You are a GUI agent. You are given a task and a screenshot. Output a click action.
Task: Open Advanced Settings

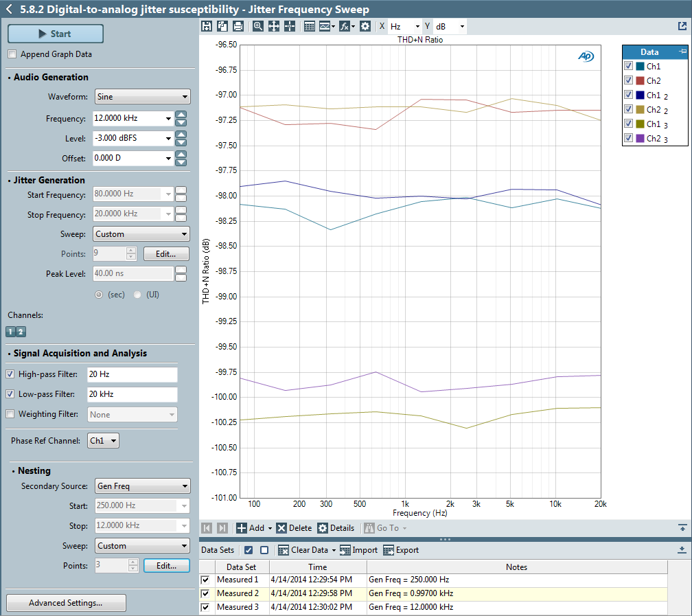(x=66, y=603)
